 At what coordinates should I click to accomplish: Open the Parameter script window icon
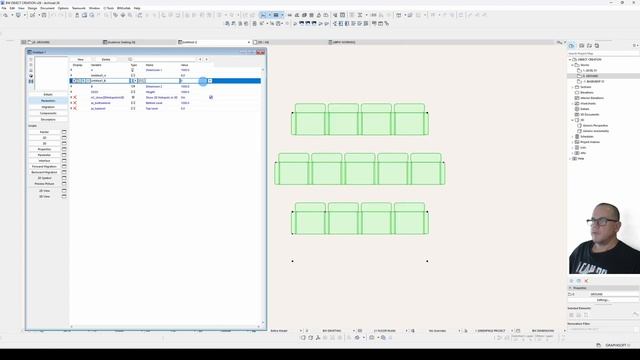64,155
